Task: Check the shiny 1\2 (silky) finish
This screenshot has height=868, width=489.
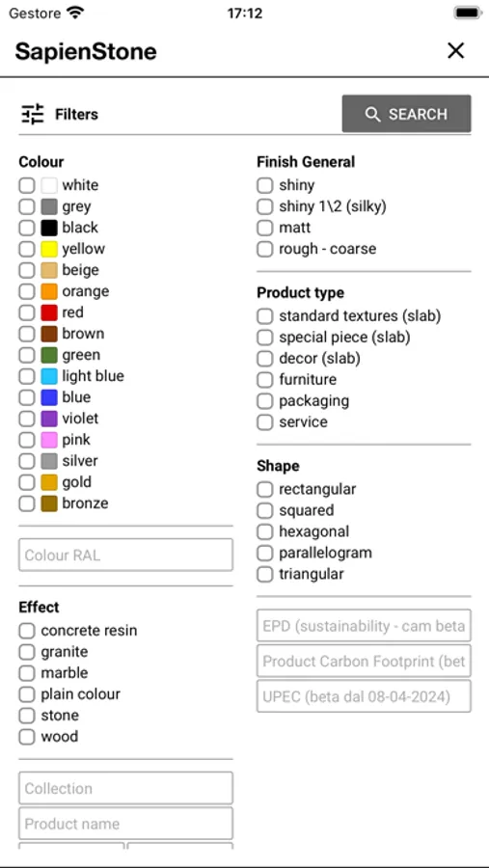Action: click(x=264, y=206)
